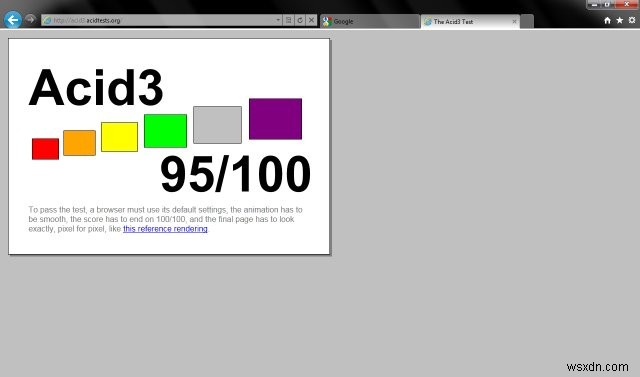Click the gray square box
The width and height of the screenshot is (640, 377).
[217, 125]
